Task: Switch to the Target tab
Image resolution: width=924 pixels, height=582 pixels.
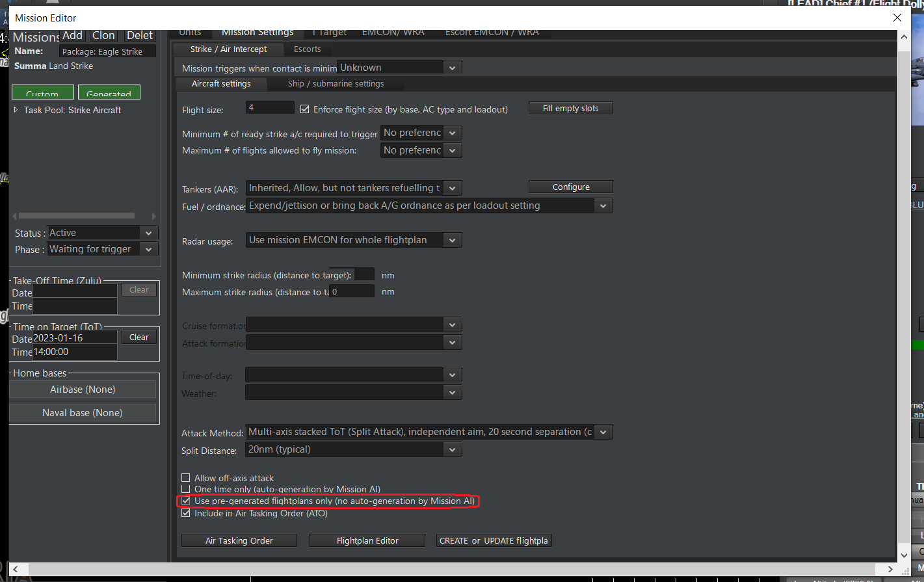Action: click(x=330, y=33)
